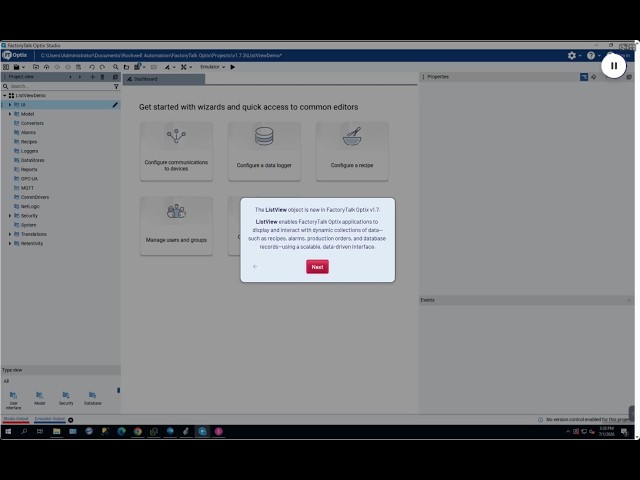Screen dimensions: 640x480
Task: Select the Reports tree item
Action: [29, 169]
